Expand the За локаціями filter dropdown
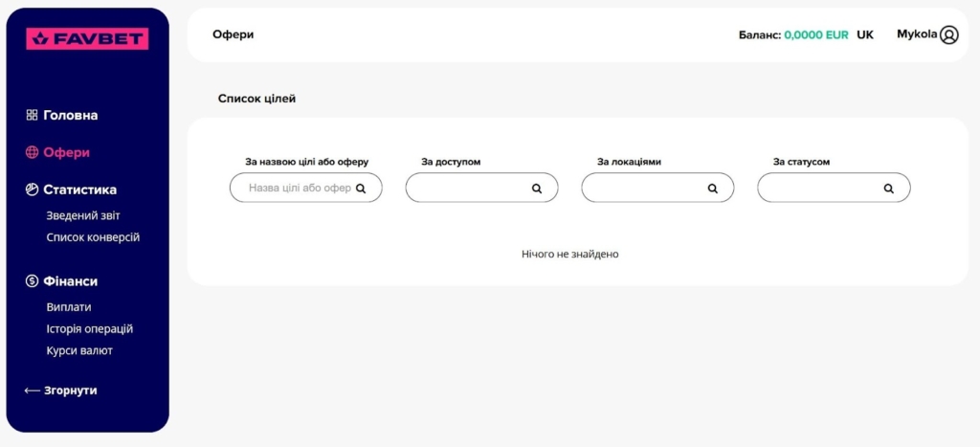This screenshot has height=447, width=980. pyautogui.click(x=645, y=188)
